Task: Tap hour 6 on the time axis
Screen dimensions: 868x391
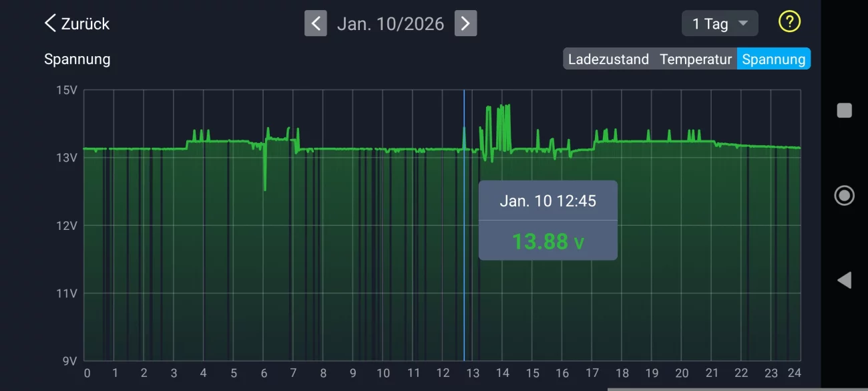Action: pos(264,373)
